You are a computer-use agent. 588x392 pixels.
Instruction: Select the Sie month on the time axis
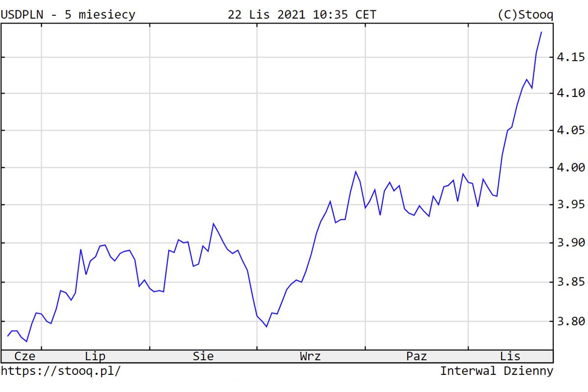pos(203,356)
